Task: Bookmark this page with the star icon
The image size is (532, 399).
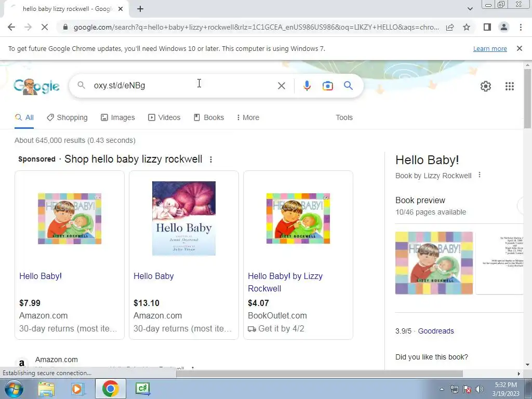Action: pos(467,27)
